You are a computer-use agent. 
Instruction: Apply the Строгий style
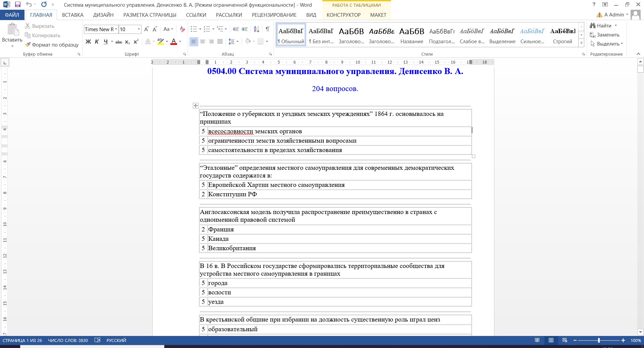point(562,35)
